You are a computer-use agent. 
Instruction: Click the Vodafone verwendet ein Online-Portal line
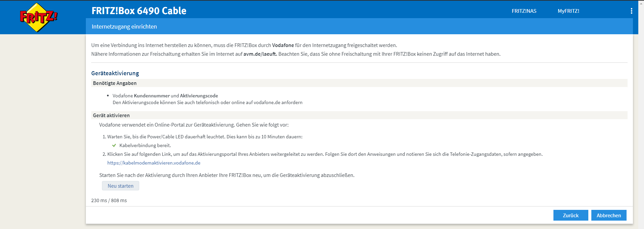click(194, 125)
